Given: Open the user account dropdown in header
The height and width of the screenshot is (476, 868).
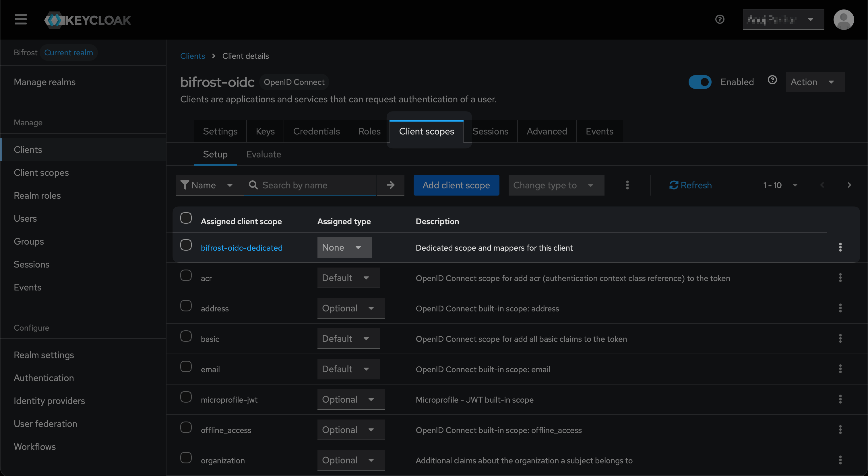Looking at the screenshot, I should (783, 19).
